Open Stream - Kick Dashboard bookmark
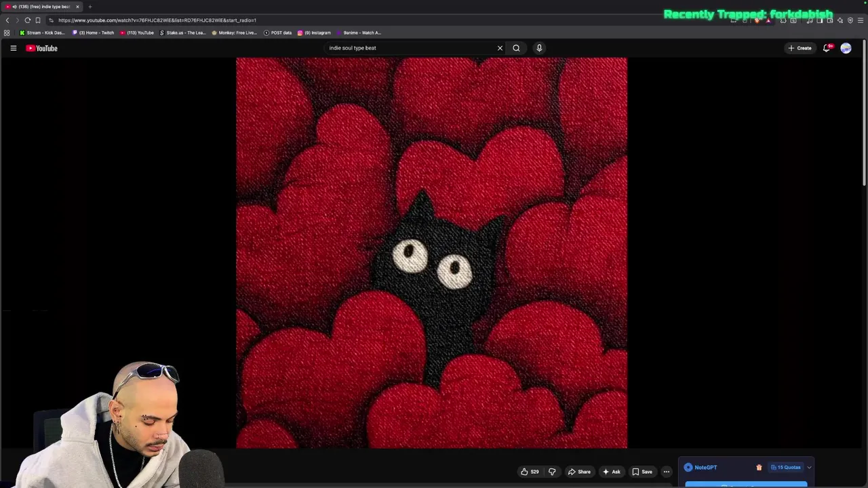The width and height of the screenshot is (868, 488). (x=42, y=33)
